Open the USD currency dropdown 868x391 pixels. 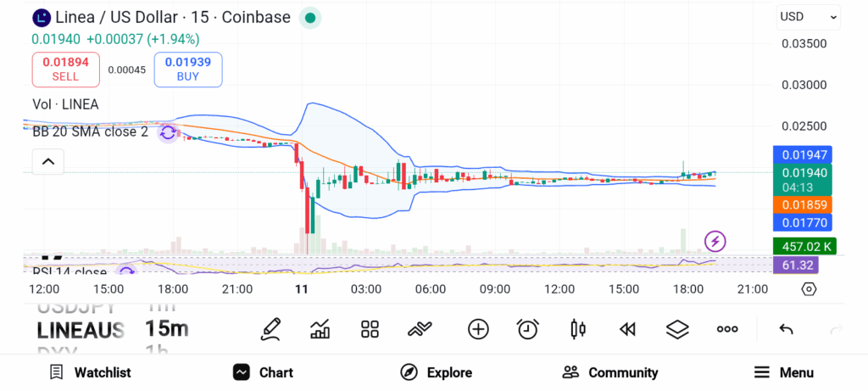[809, 16]
